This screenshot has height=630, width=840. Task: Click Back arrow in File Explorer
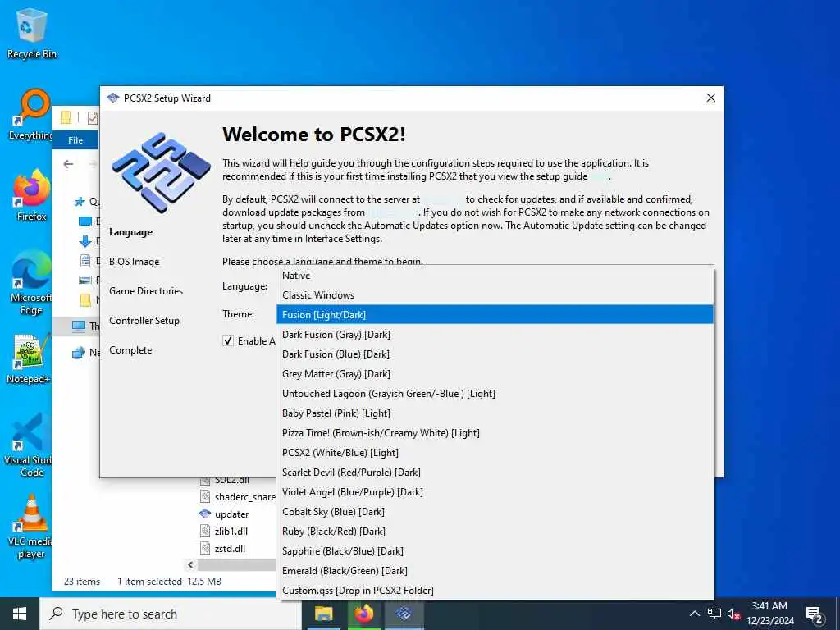68,164
